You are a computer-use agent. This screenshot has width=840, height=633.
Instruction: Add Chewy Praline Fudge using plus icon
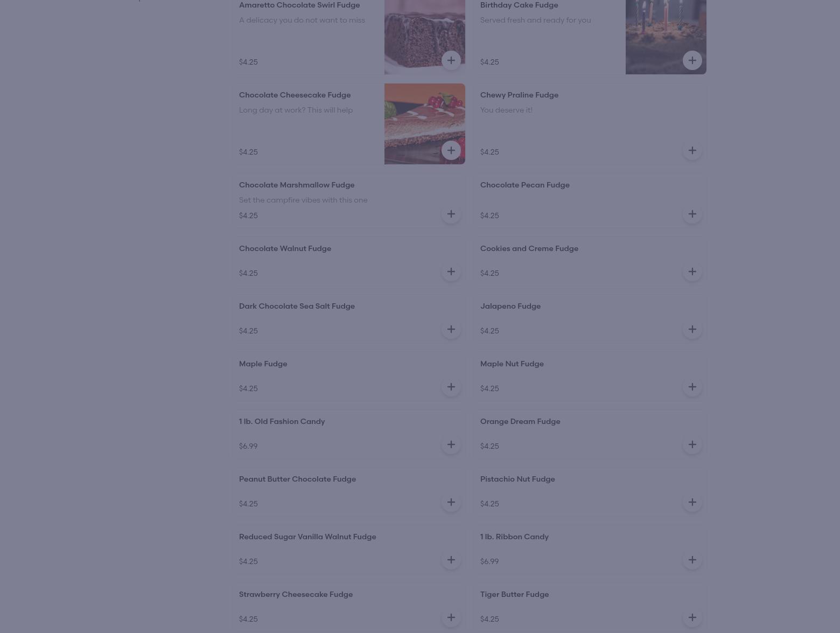click(692, 150)
